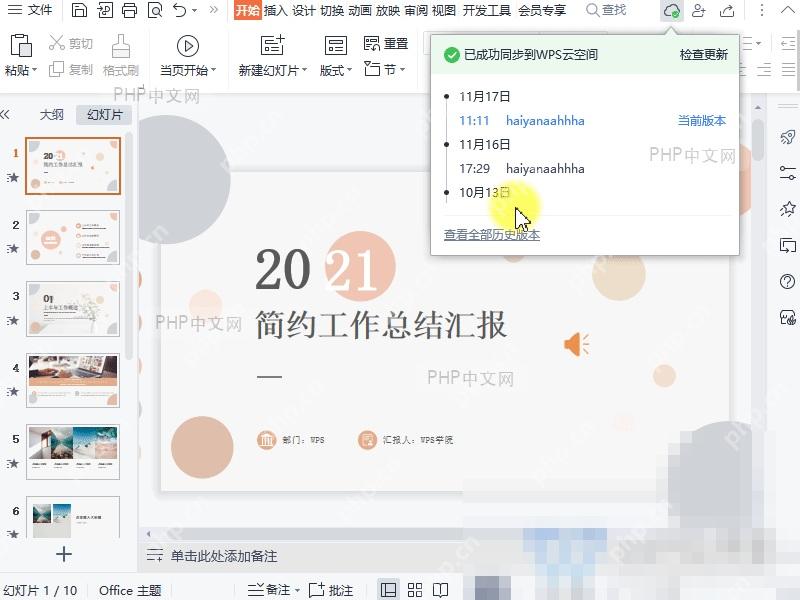Click the 当页开始 play icon
Screen dimensions: 800x600
click(x=187, y=46)
